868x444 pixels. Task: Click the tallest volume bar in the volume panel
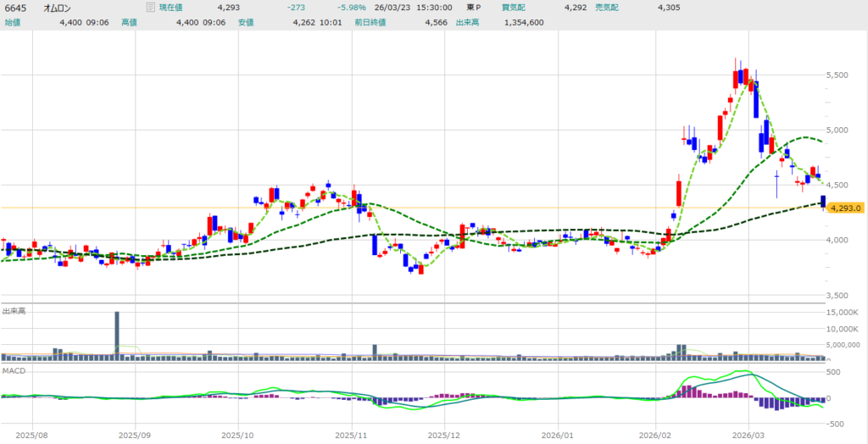[117, 336]
